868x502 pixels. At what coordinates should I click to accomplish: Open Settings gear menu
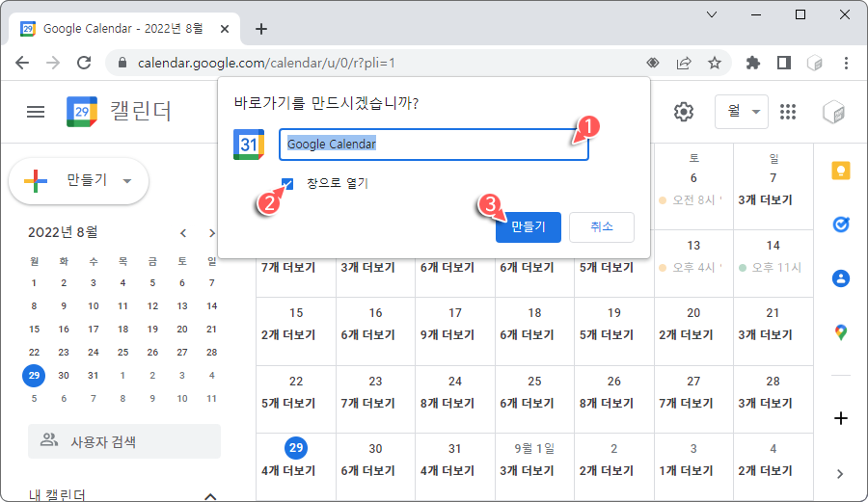tap(684, 112)
